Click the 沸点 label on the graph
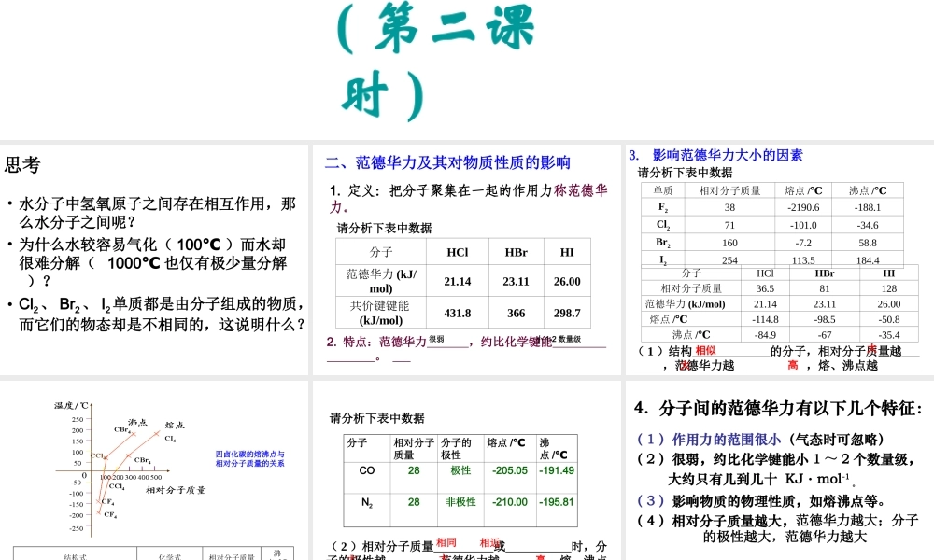Viewport: 934px width, 560px height. click(135, 422)
